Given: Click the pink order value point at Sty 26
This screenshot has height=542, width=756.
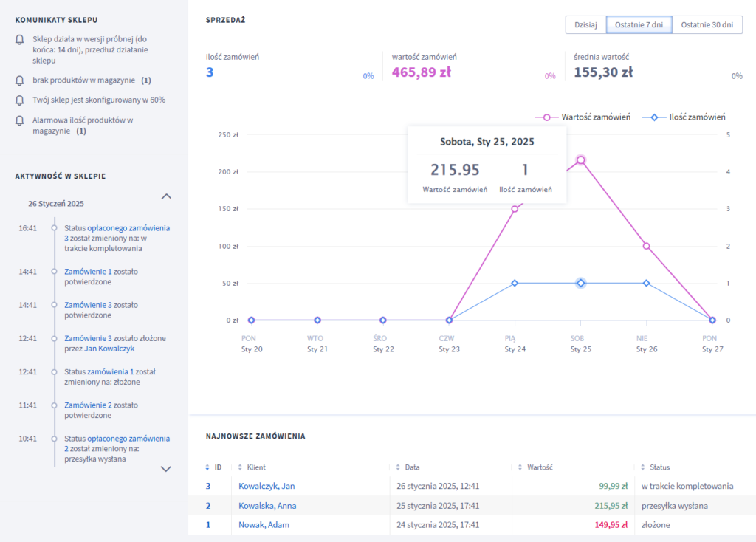Looking at the screenshot, I should [x=647, y=246].
